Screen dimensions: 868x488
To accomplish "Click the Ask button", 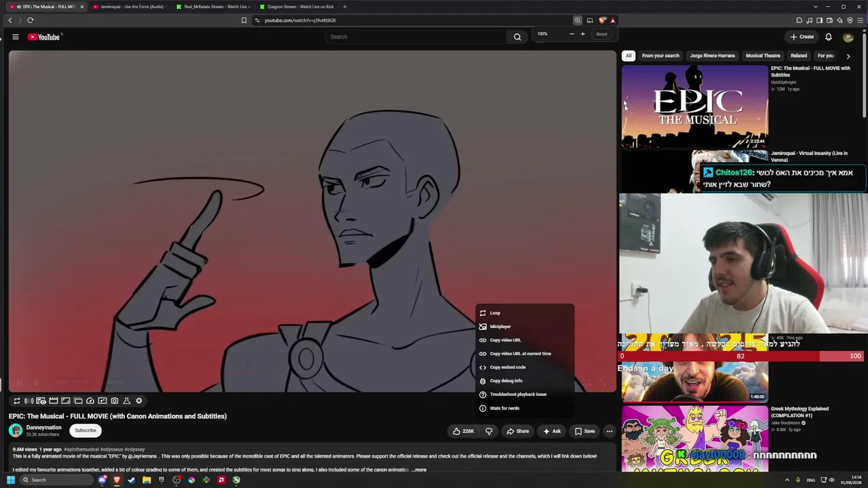I will 551,431.
